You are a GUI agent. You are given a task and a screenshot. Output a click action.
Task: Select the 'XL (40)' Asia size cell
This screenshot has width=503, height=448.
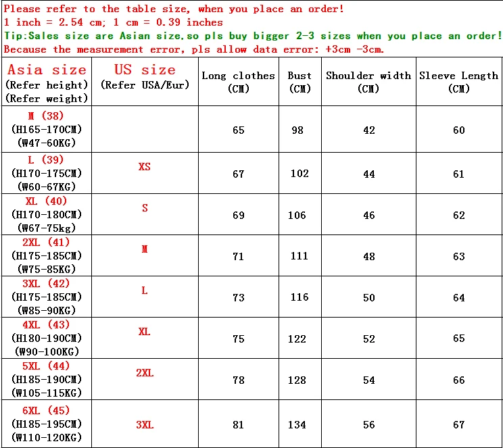point(47,214)
